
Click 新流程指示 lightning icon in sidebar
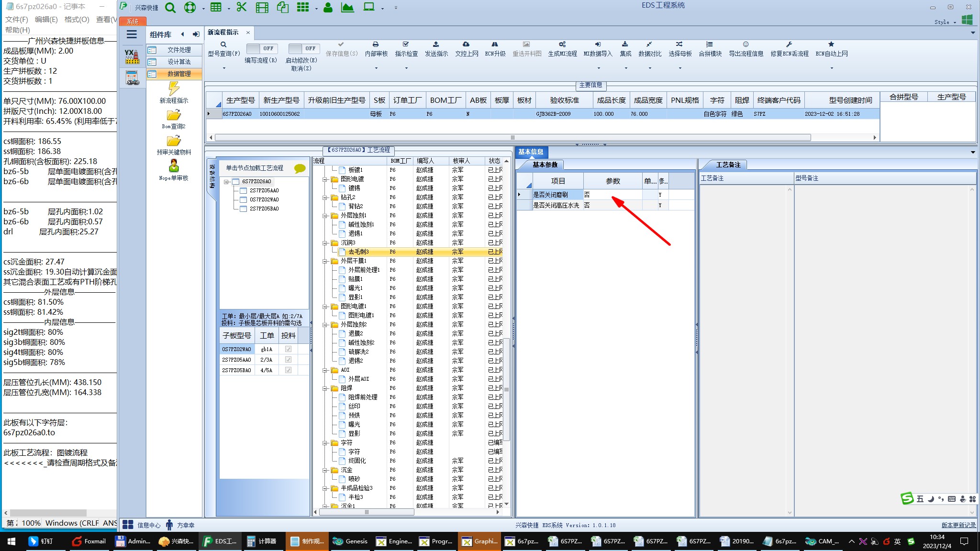[x=174, y=88]
